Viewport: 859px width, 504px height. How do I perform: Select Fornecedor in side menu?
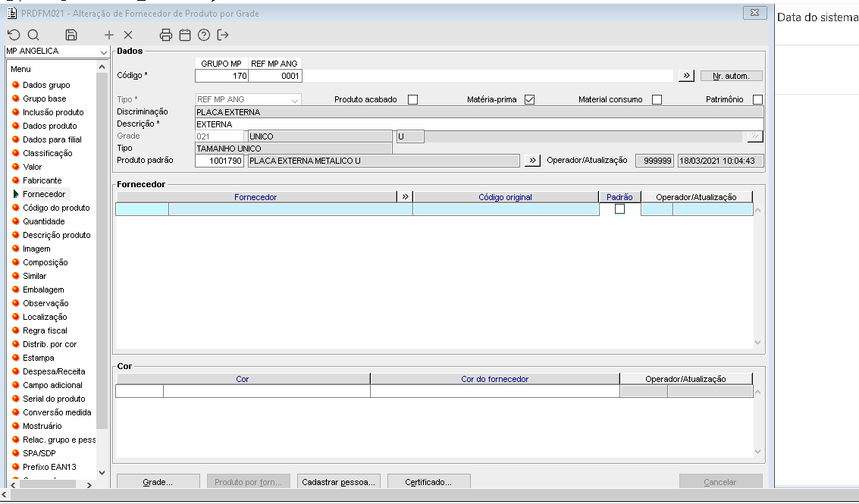(x=44, y=194)
